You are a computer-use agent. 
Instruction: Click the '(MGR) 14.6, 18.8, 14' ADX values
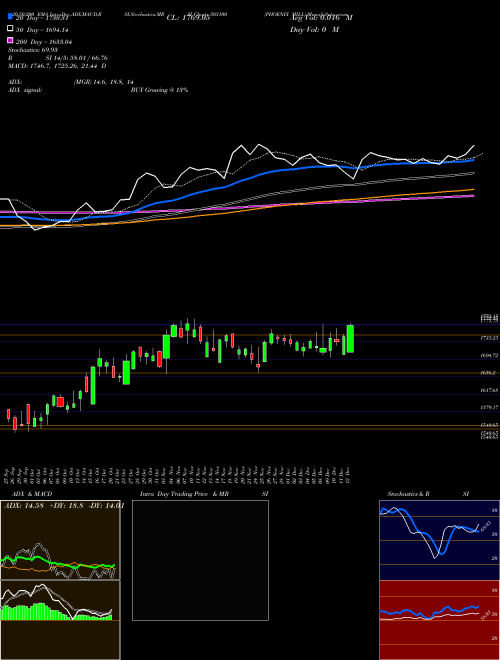point(104,83)
